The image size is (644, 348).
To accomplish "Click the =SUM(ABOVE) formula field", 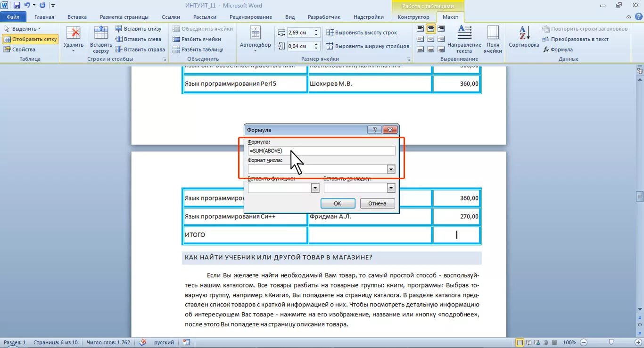I will coord(322,151).
